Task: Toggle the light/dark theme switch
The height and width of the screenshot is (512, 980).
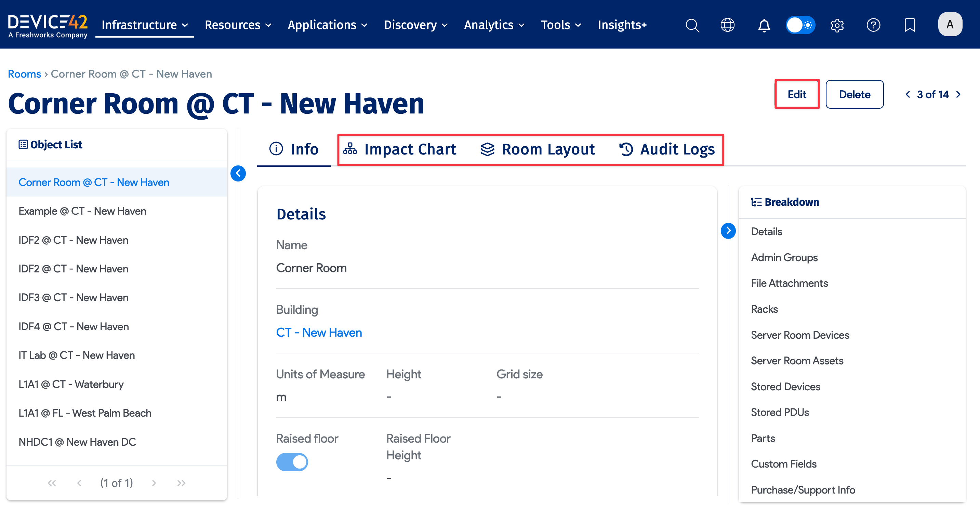Action: pos(800,25)
